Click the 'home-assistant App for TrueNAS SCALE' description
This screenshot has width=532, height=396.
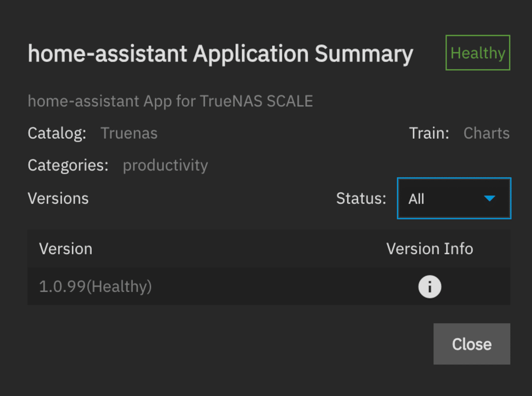pyautogui.click(x=170, y=101)
